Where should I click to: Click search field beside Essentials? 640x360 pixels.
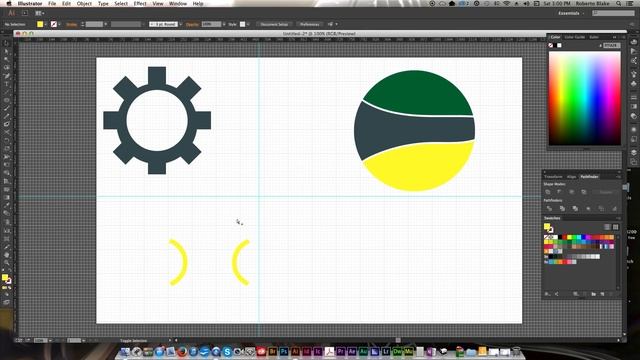pos(613,13)
